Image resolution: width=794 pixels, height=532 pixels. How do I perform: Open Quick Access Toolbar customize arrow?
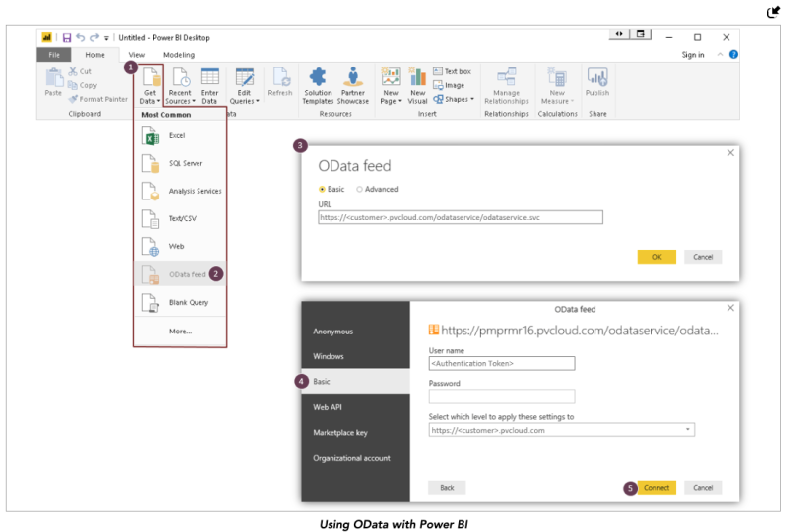tap(106, 38)
